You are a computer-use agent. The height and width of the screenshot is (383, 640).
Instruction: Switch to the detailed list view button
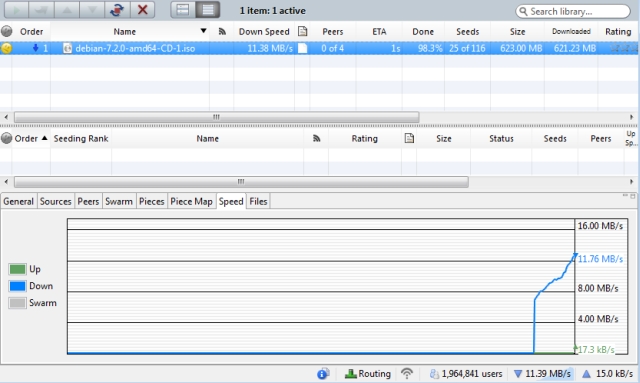click(208, 10)
